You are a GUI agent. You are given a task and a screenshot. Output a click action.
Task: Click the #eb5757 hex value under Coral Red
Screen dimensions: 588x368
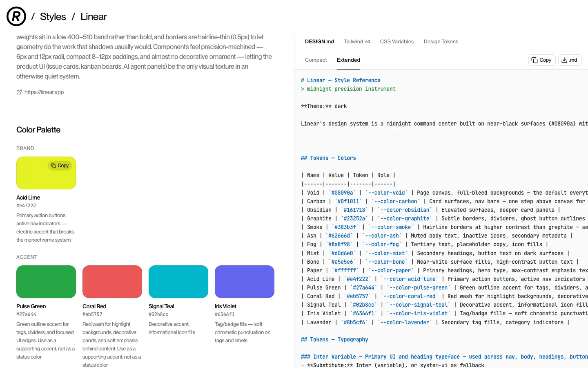pos(92,314)
